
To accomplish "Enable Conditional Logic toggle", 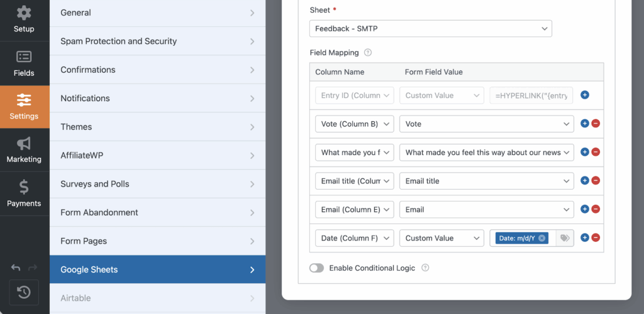I will pos(316,268).
